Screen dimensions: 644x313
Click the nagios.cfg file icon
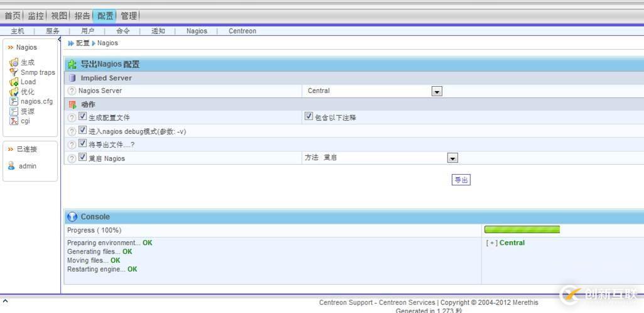(x=14, y=101)
